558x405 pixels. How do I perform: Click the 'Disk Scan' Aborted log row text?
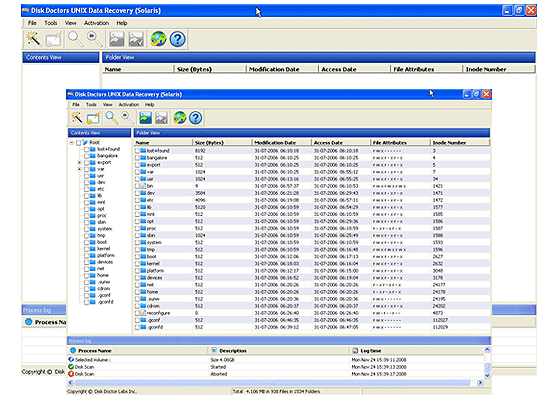point(84,374)
